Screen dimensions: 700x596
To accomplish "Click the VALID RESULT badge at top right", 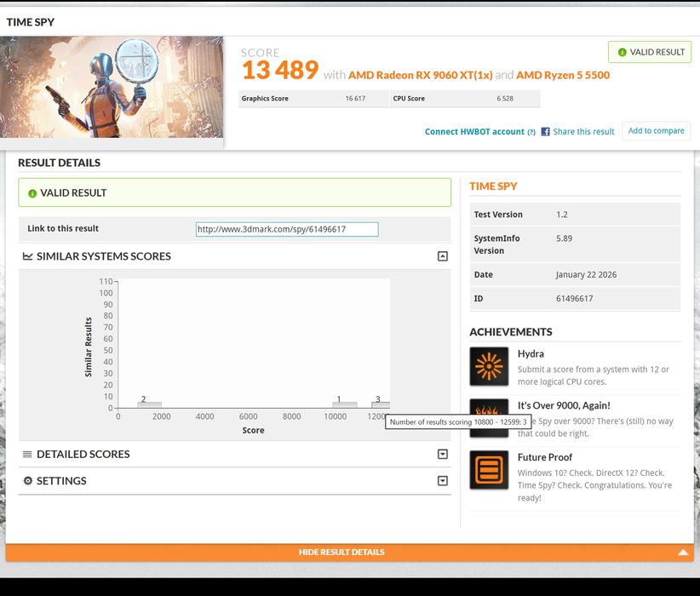I will (x=650, y=52).
